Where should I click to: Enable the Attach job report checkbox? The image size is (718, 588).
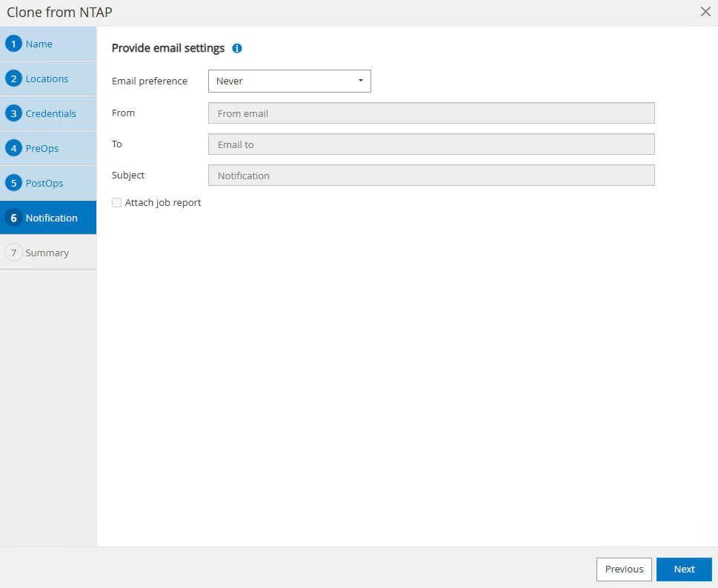(x=116, y=202)
